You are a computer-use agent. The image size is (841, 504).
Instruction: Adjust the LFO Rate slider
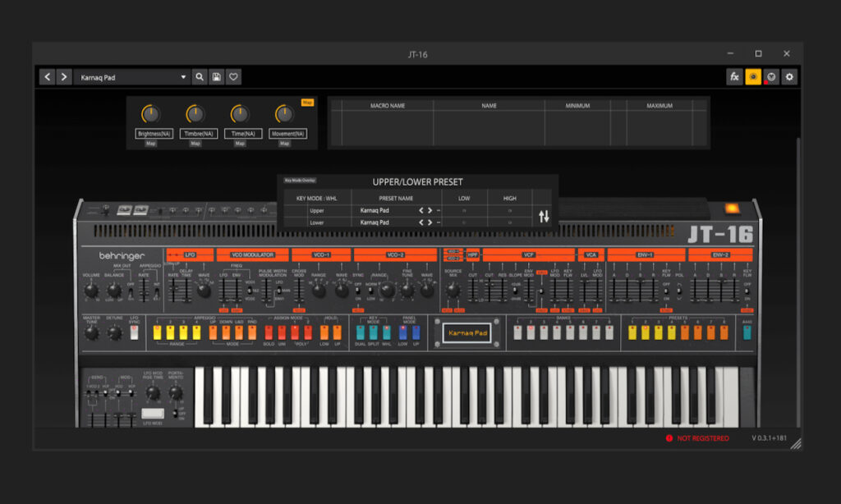172,290
